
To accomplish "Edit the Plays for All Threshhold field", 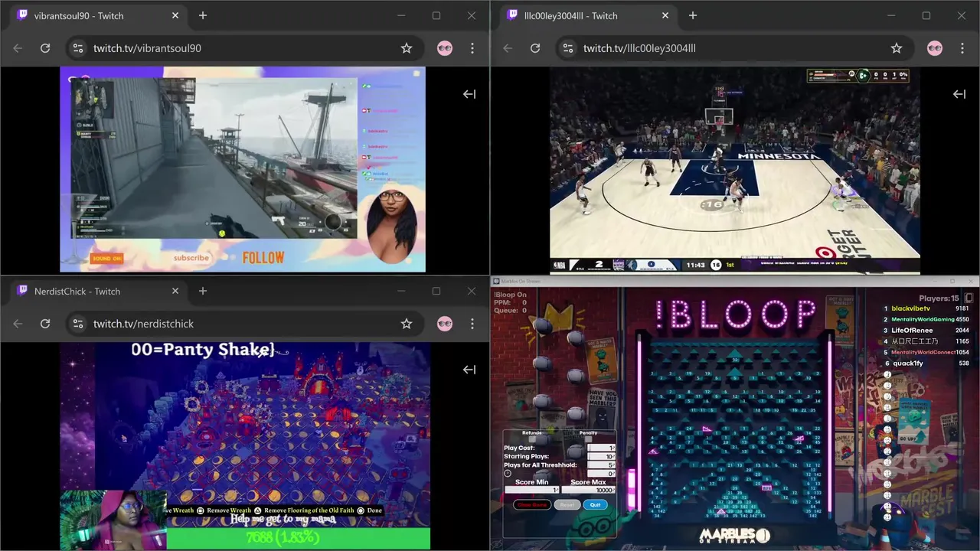I will (601, 465).
